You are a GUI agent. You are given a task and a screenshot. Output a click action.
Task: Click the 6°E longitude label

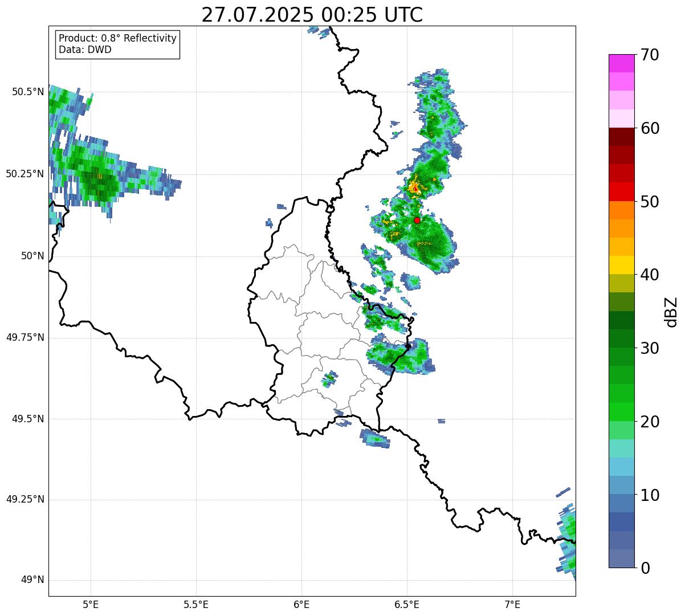(301, 604)
